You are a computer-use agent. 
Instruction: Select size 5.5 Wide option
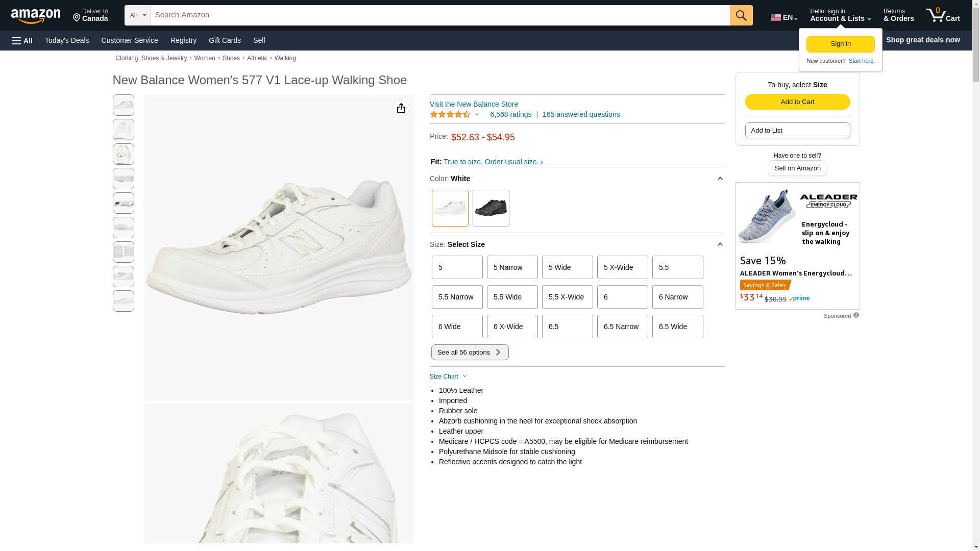(x=512, y=297)
